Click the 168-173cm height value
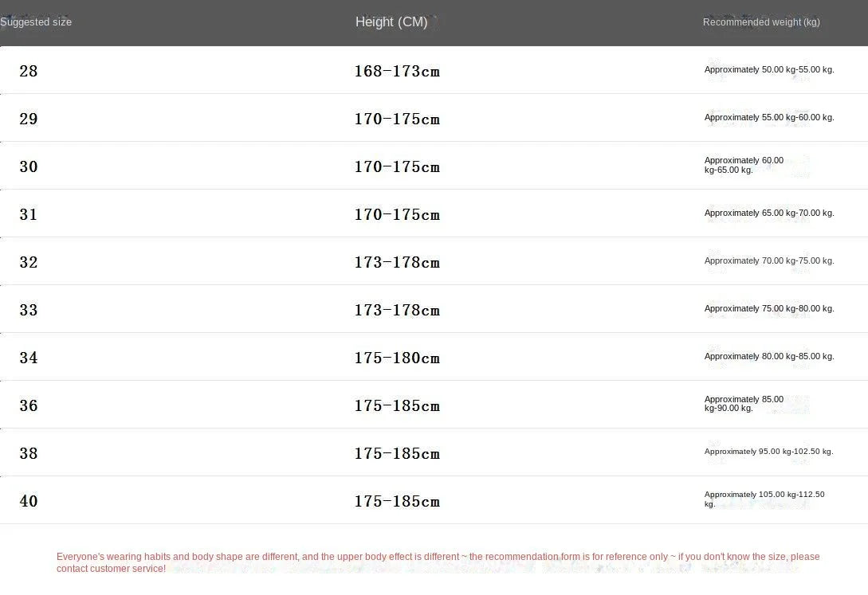This screenshot has height=595, width=868. pos(397,72)
